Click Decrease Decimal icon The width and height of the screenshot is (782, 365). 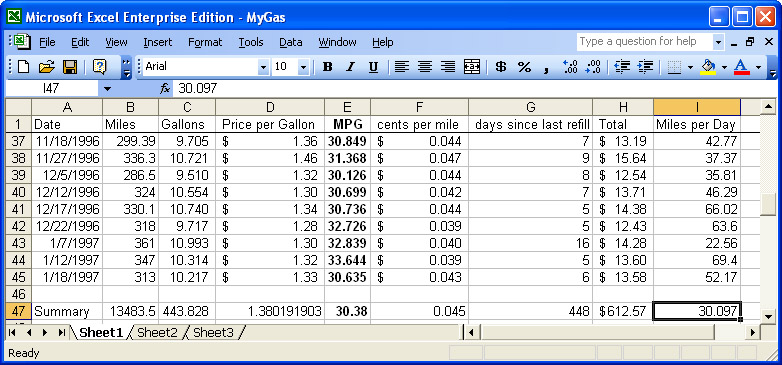pos(593,67)
